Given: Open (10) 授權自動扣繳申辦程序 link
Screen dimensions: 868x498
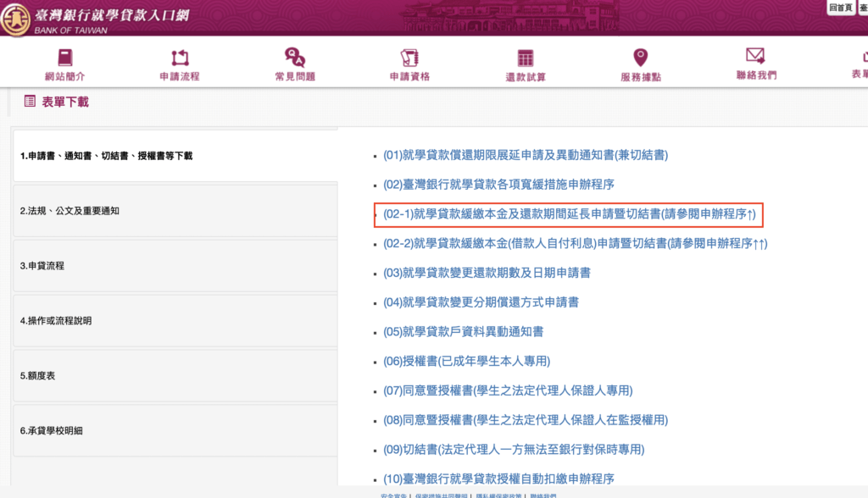Looking at the screenshot, I should coord(498,479).
